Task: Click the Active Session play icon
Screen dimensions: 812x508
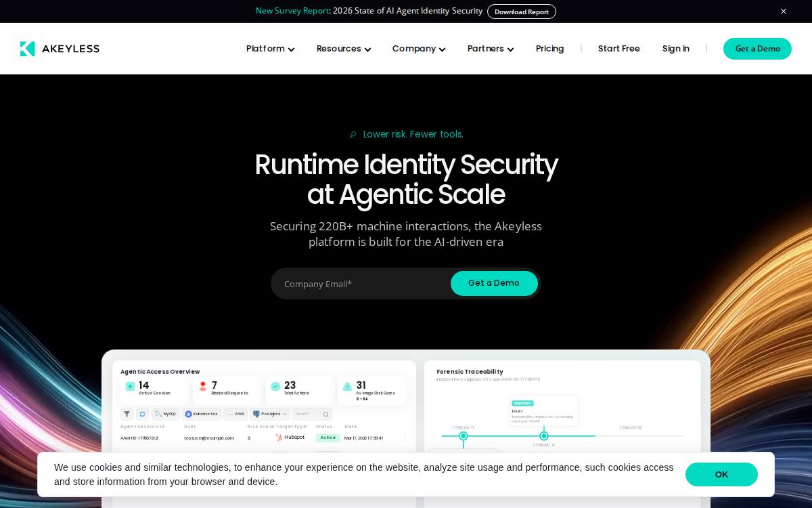Action: [131, 386]
